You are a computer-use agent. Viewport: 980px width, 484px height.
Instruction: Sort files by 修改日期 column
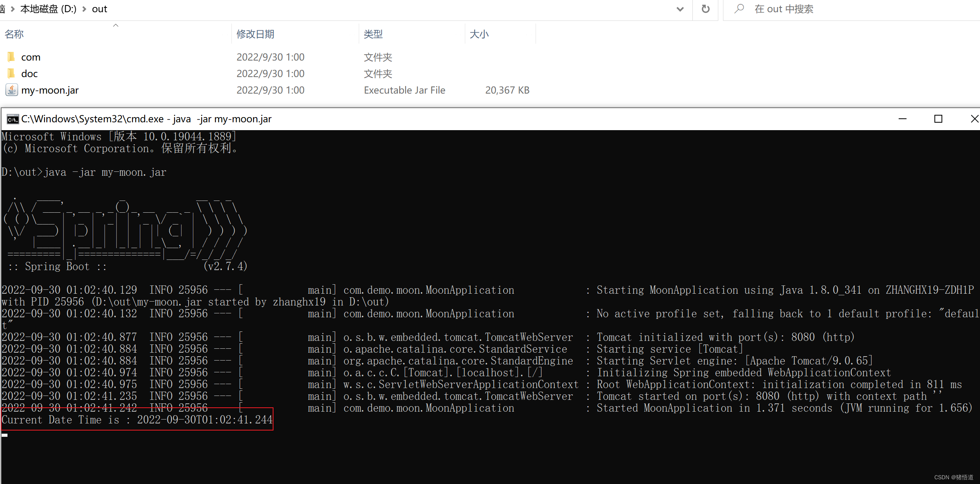255,34
